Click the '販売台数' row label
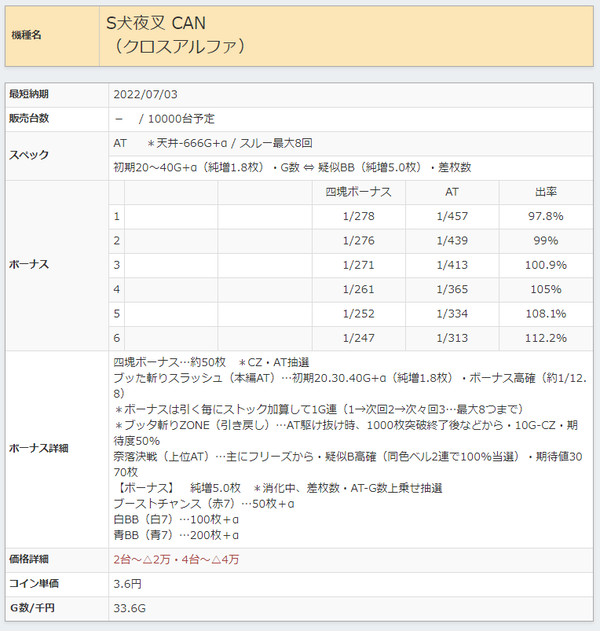 coord(29,118)
